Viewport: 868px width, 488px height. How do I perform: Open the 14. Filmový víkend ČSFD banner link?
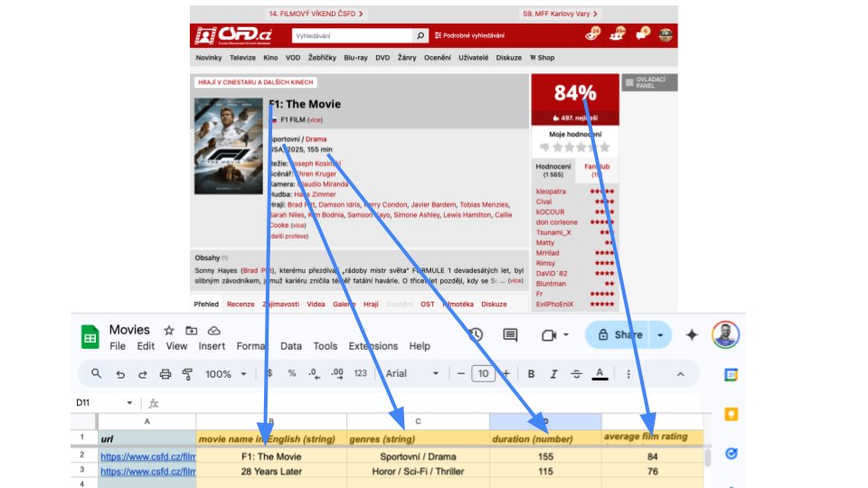click(316, 14)
